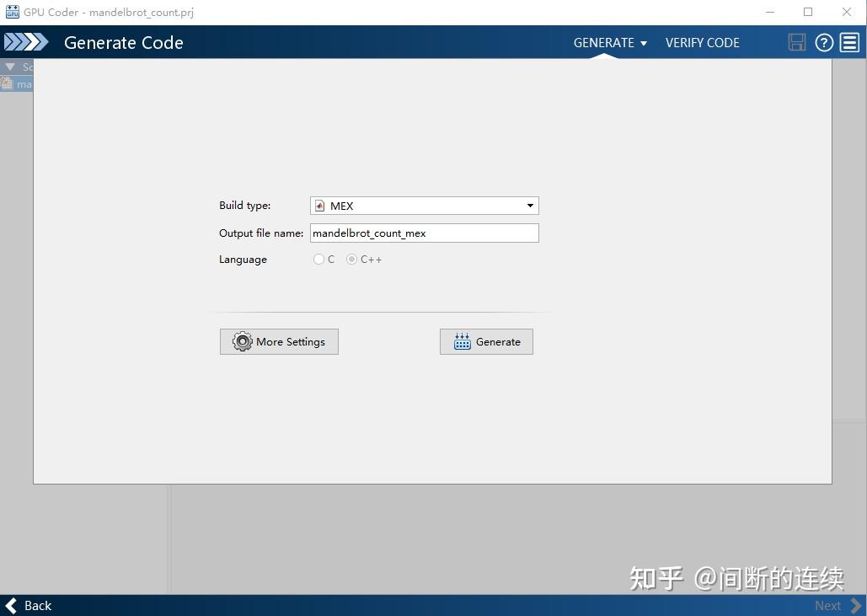Click the GPU Coder app icon in title bar

point(11,12)
